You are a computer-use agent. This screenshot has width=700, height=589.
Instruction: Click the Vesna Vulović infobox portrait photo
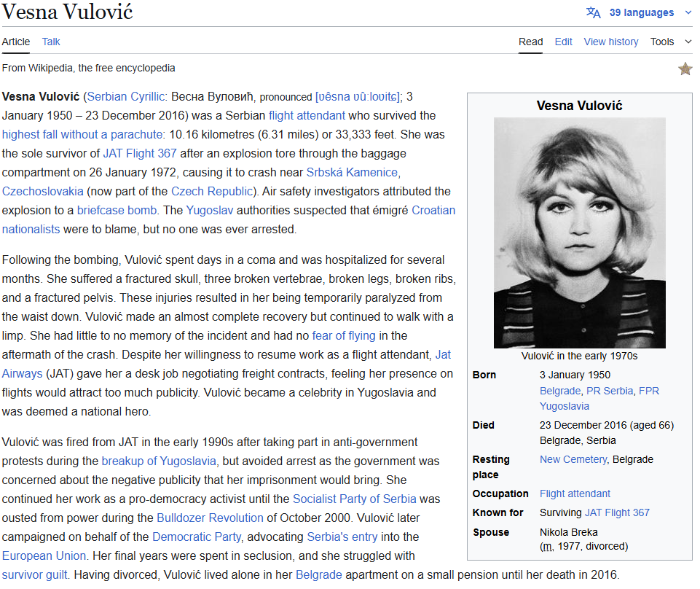(x=580, y=233)
